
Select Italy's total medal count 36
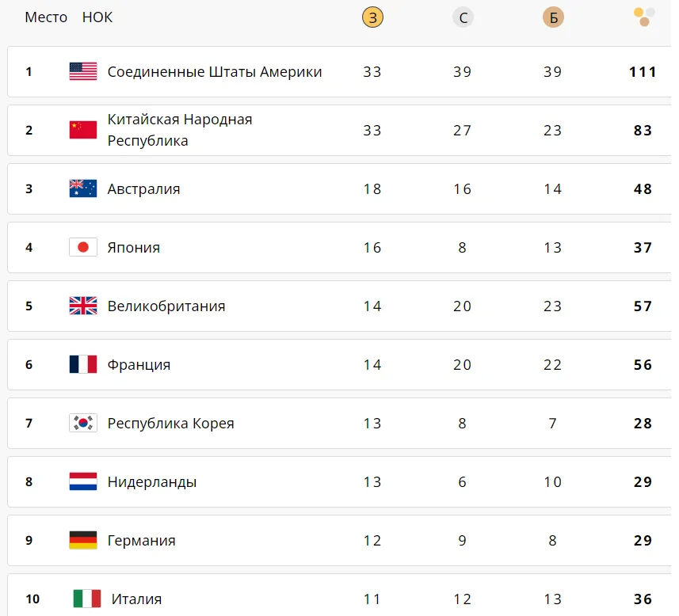click(643, 599)
